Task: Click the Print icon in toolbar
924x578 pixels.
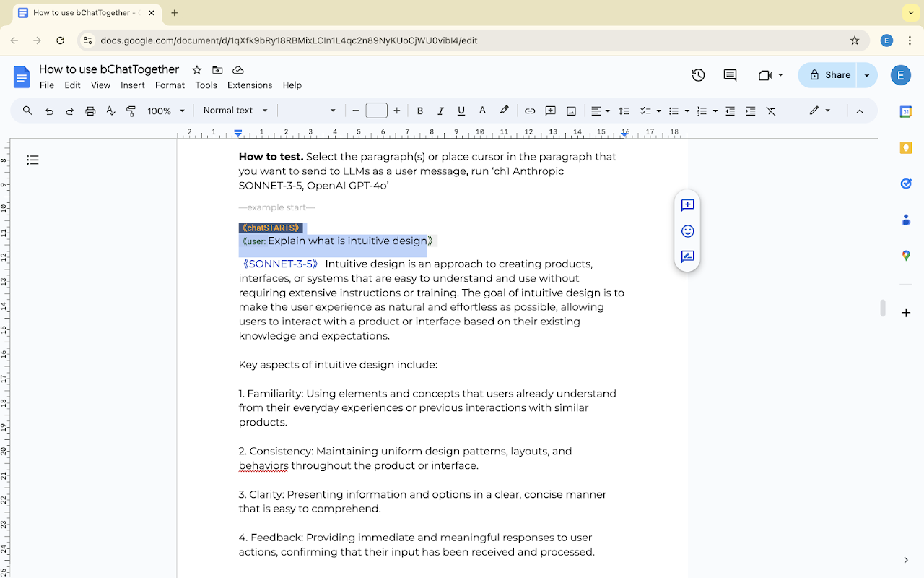Action: click(90, 111)
